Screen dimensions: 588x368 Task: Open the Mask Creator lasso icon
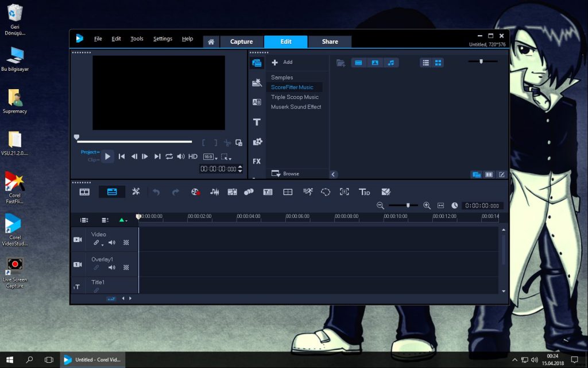(x=326, y=192)
